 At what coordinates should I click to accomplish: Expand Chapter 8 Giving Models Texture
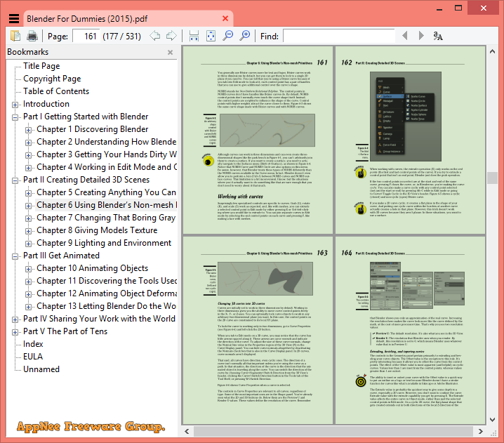pos(28,231)
